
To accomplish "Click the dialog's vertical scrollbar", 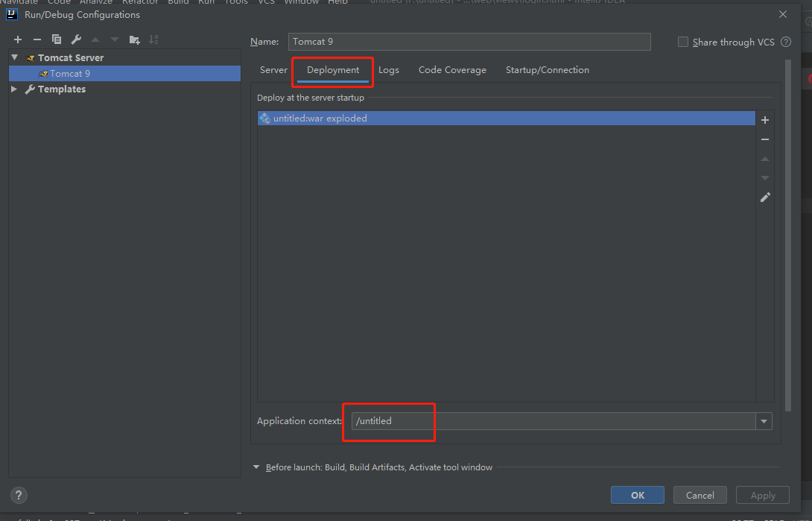I will pyautogui.click(x=788, y=236).
